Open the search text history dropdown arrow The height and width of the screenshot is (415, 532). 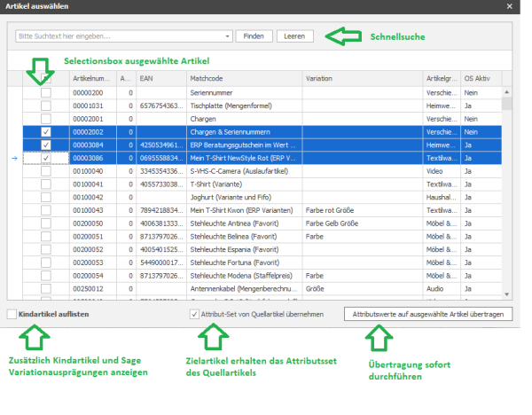click(x=227, y=36)
